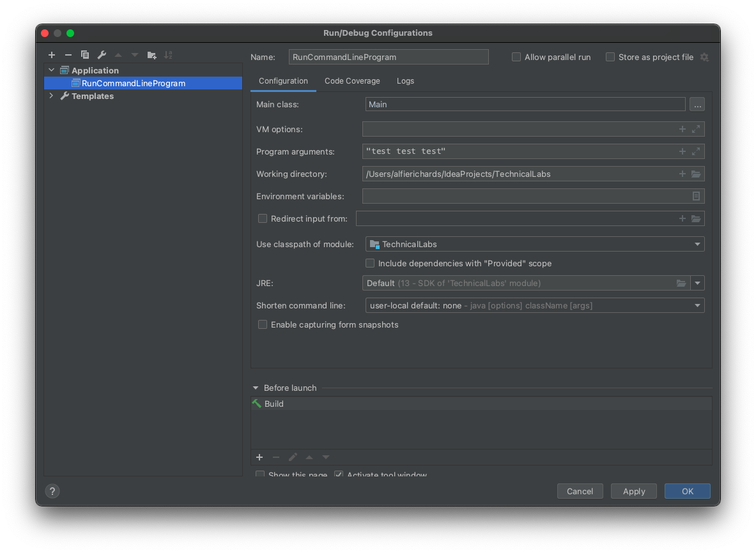Remove the selected configuration
The width and height of the screenshot is (756, 553).
pos(68,55)
